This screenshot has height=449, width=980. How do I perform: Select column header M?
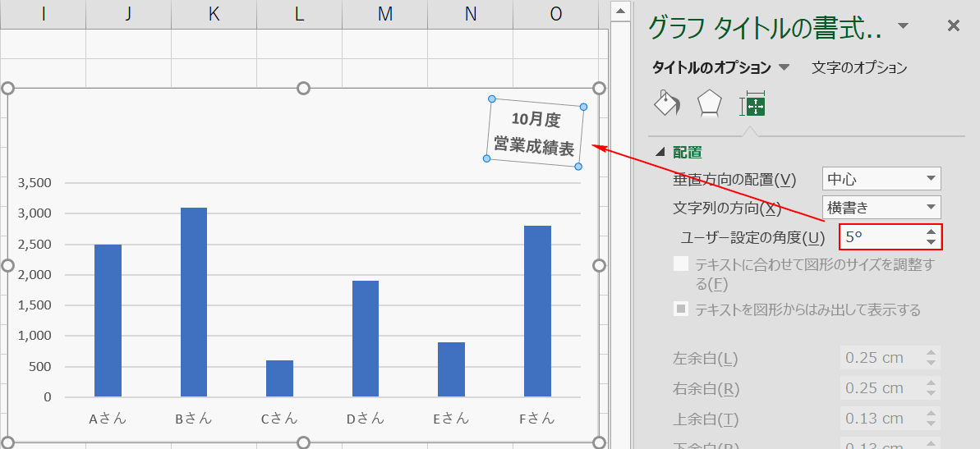click(x=385, y=14)
